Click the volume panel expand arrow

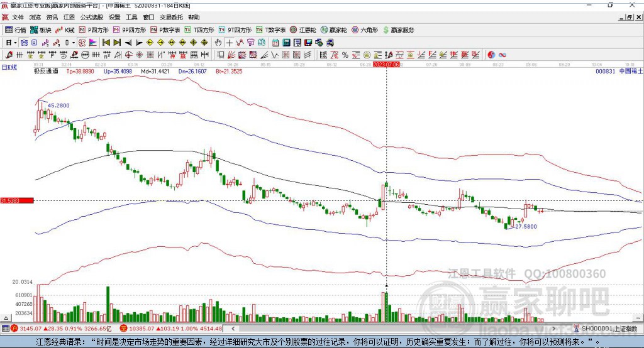click(x=6, y=318)
